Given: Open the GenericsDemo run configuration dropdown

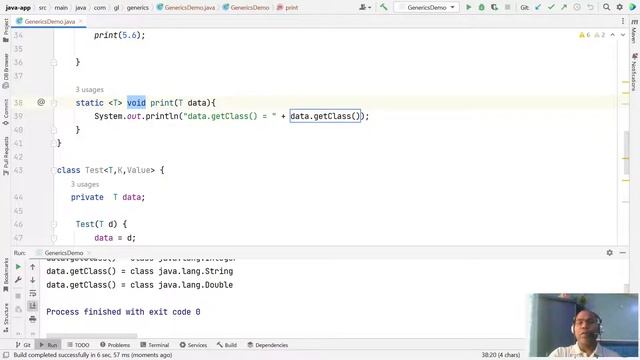Looking at the screenshot, I should 427,7.
